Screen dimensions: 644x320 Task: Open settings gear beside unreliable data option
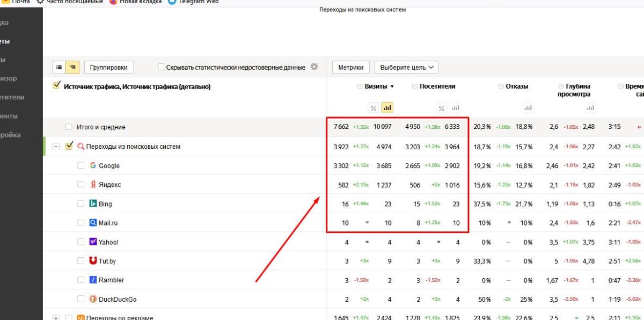tap(314, 67)
